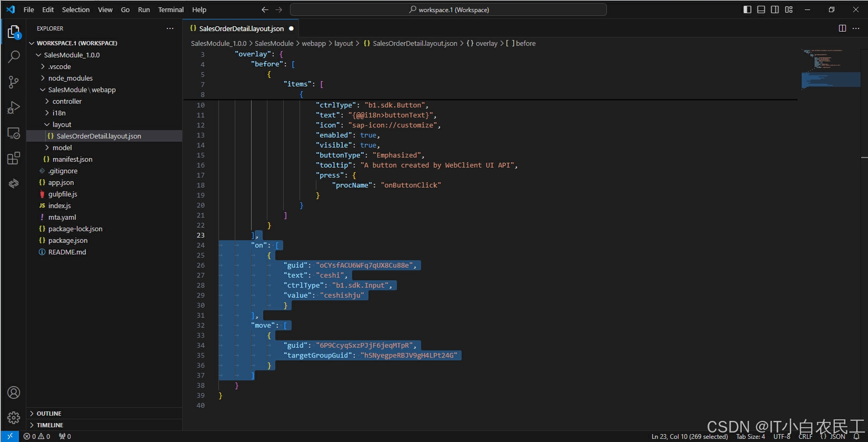Open the Run menu

(144, 9)
